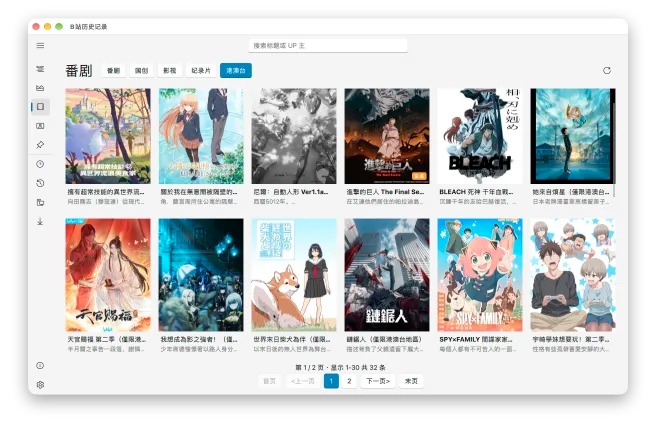Click the 下一页> next page button
This screenshot has height=432, width=656.
point(378,381)
